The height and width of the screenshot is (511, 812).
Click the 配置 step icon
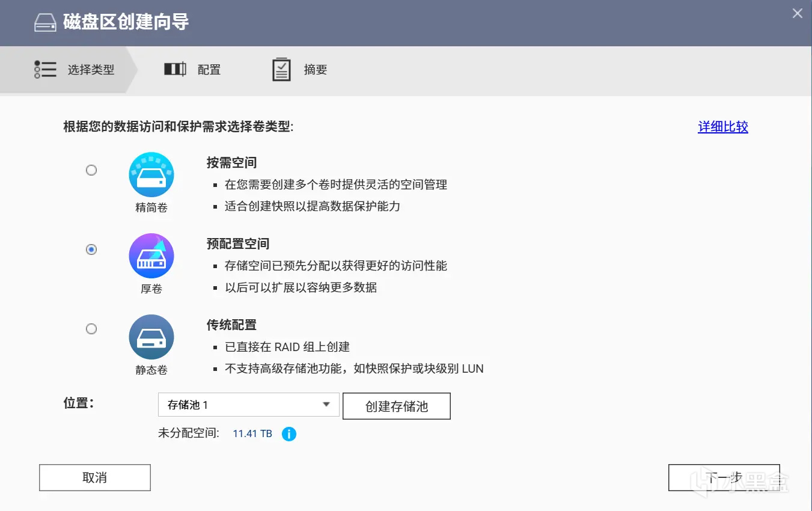[x=175, y=69]
